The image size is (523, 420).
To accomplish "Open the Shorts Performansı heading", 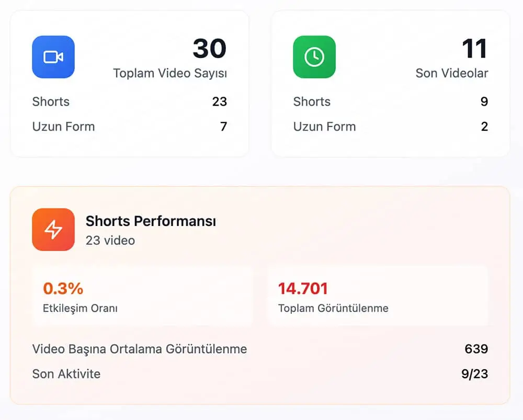I will click(151, 221).
